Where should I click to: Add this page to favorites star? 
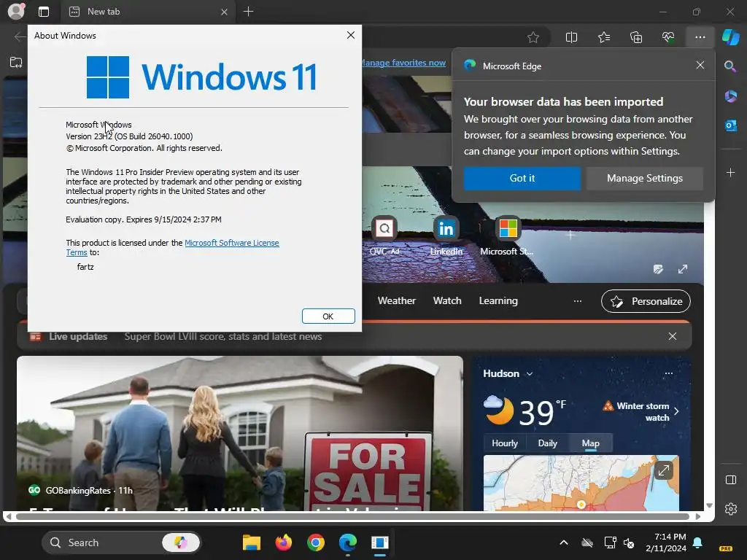pyautogui.click(x=533, y=37)
